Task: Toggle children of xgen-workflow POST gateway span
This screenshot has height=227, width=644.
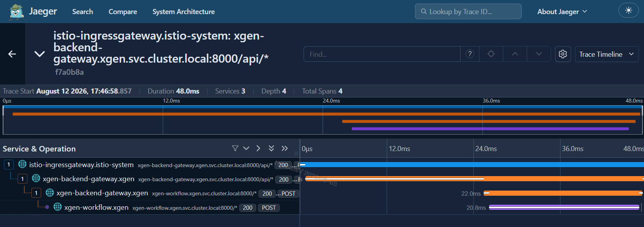Action: pyautogui.click(x=36, y=193)
